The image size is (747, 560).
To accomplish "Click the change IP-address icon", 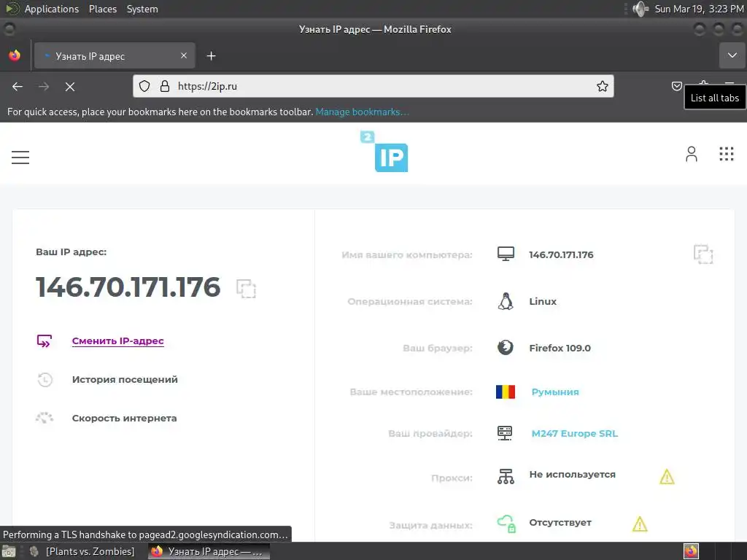I will [44, 341].
